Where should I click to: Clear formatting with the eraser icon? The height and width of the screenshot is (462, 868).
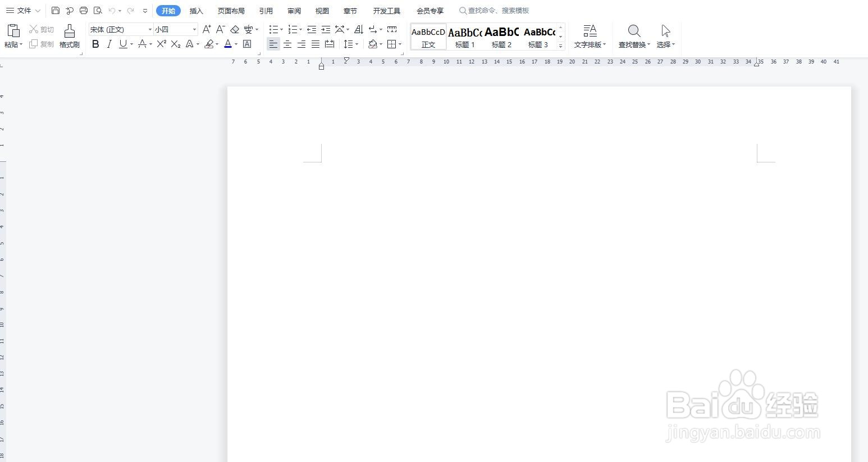pos(235,29)
